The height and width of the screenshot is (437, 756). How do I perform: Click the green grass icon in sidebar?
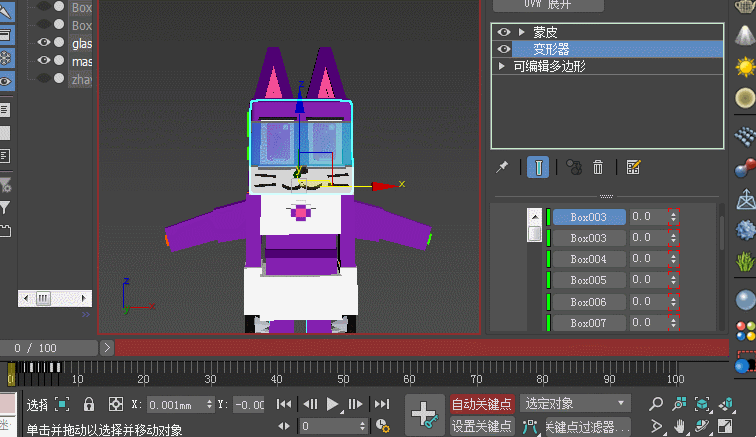(x=745, y=261)
